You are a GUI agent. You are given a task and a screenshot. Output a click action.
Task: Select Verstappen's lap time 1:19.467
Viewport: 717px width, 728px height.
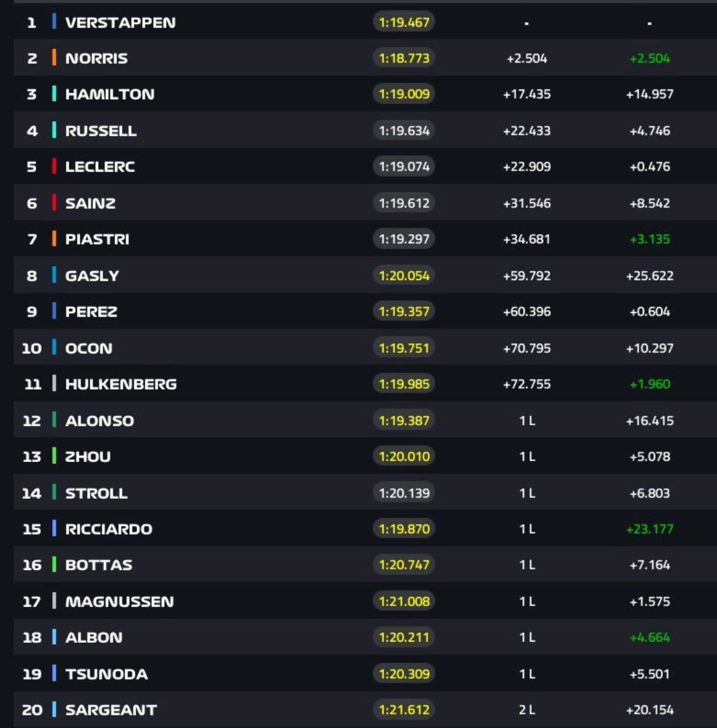point(404,22)
